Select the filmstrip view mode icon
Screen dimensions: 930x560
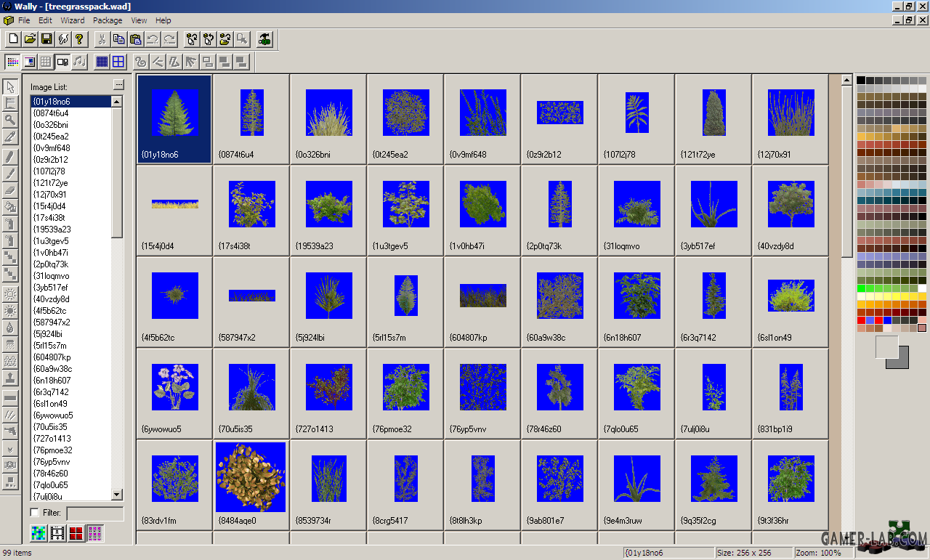click(x=57, y=534)
